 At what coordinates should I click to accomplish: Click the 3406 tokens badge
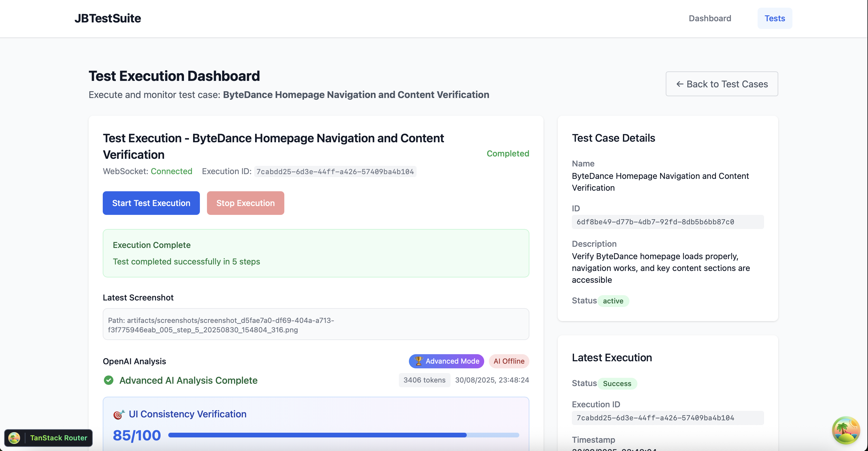click(424, 380)
